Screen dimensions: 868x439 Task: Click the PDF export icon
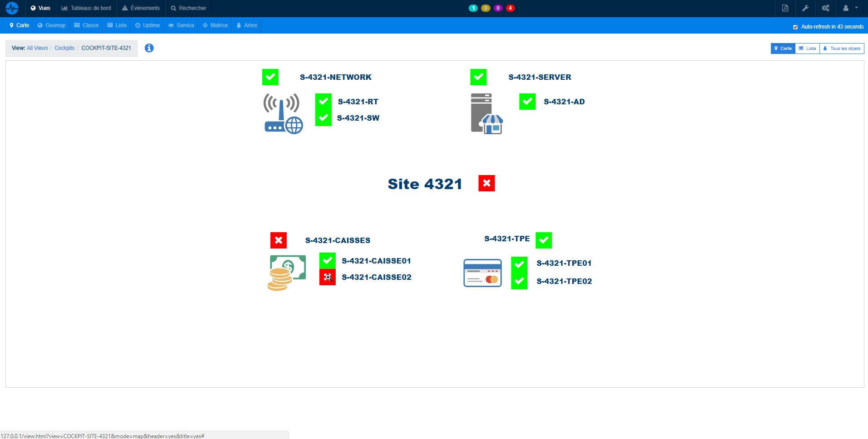[x=785, y=8]
